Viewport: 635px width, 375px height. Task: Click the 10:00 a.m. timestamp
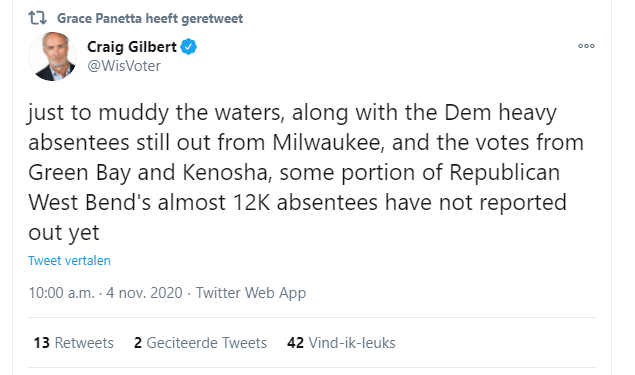click(61, 292)
